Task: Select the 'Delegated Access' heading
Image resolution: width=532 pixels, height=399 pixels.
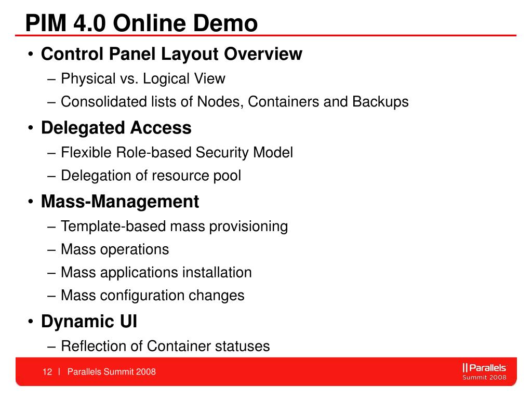Action: point(116,128)
